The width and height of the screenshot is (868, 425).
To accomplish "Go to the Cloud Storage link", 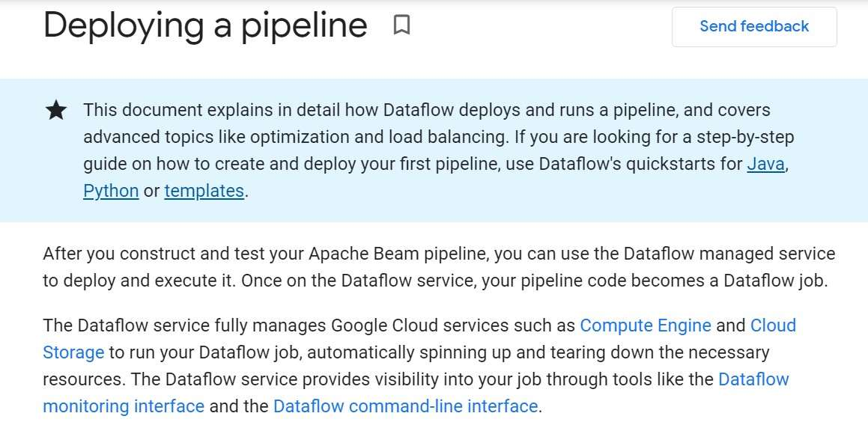I will click(x=773, y=325).
